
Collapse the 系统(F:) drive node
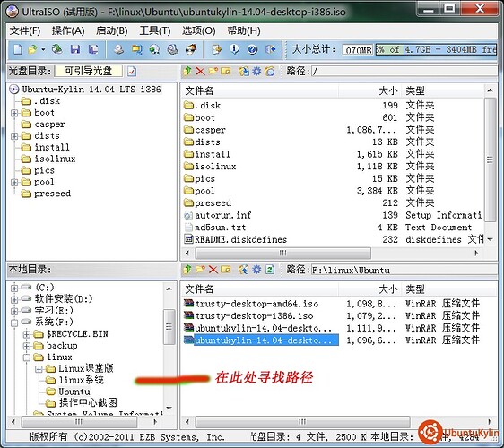pos(14,323)
